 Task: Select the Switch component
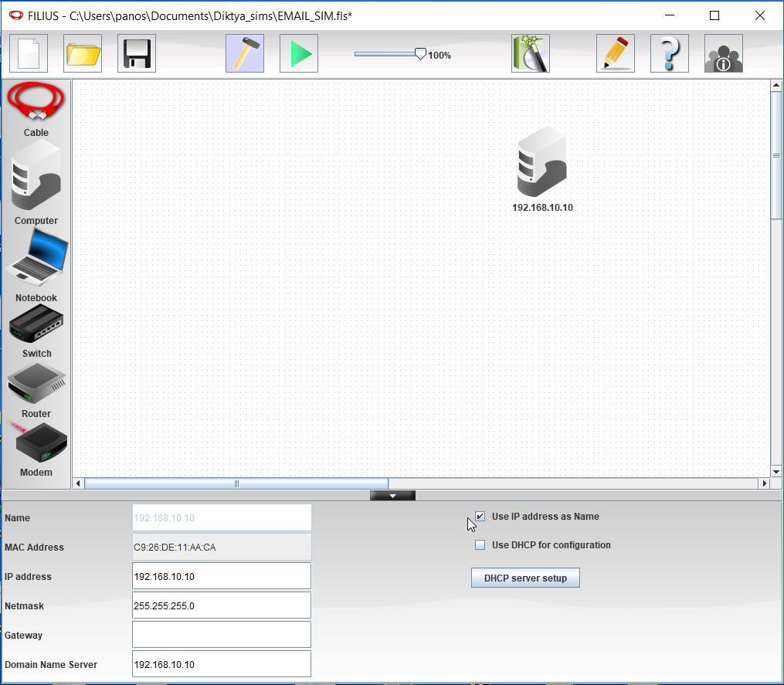pos(36,331)
